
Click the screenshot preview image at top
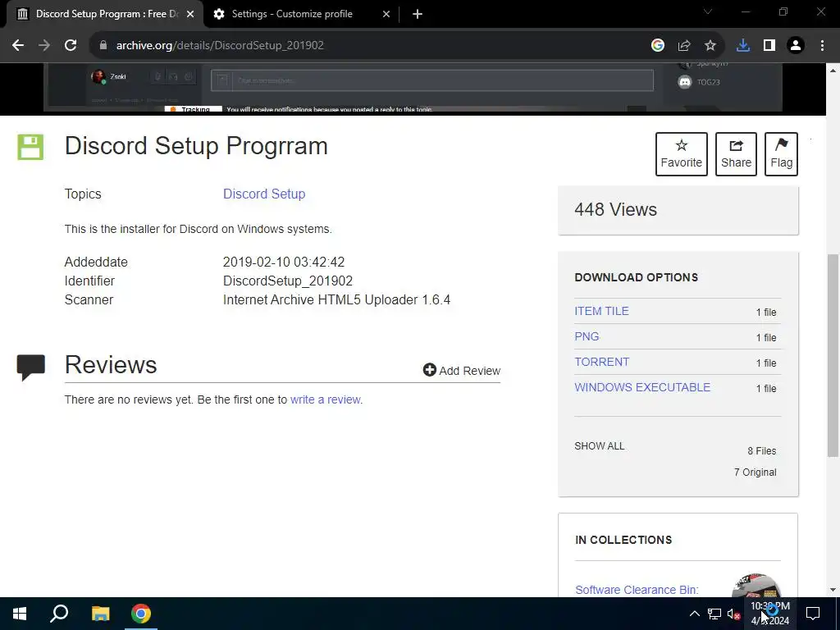(x=413, y=87)
